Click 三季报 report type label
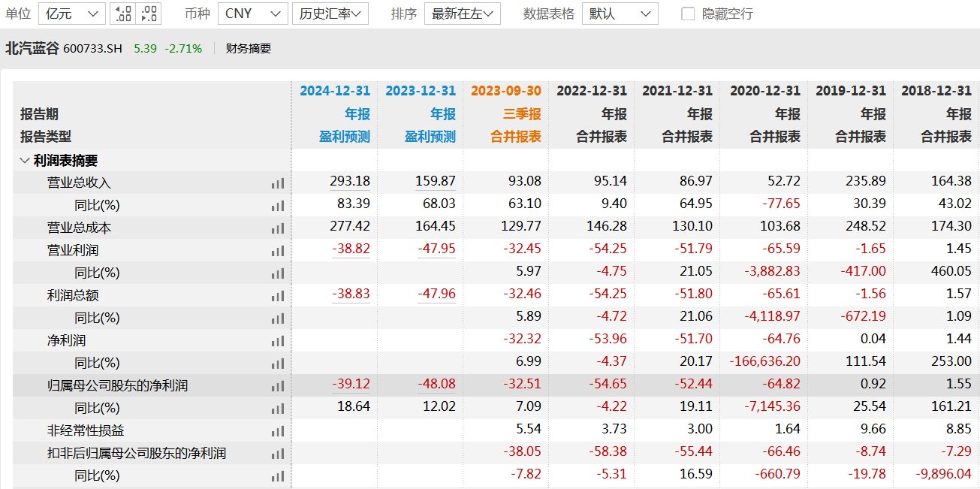 point(522,114)
